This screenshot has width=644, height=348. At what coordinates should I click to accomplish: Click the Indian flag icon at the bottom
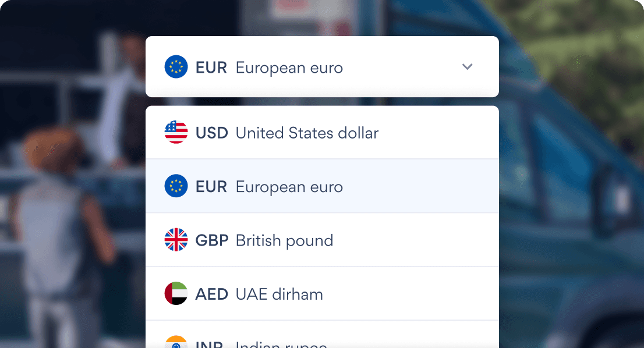pos(176,343)
